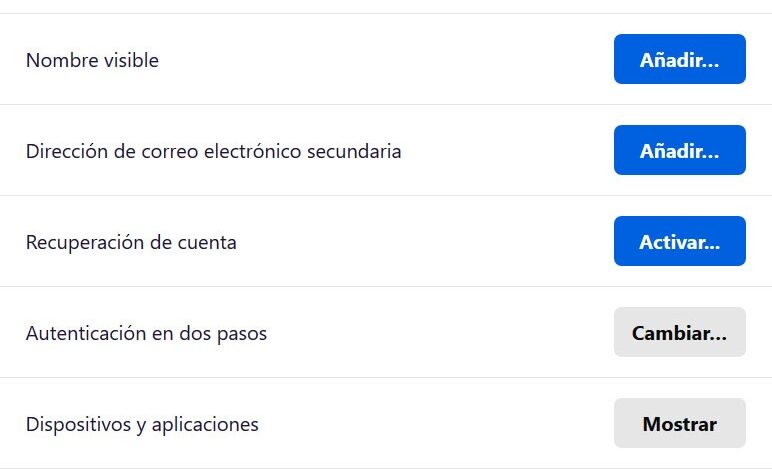Add a secondary email using second Añadir

click(679, 151)
